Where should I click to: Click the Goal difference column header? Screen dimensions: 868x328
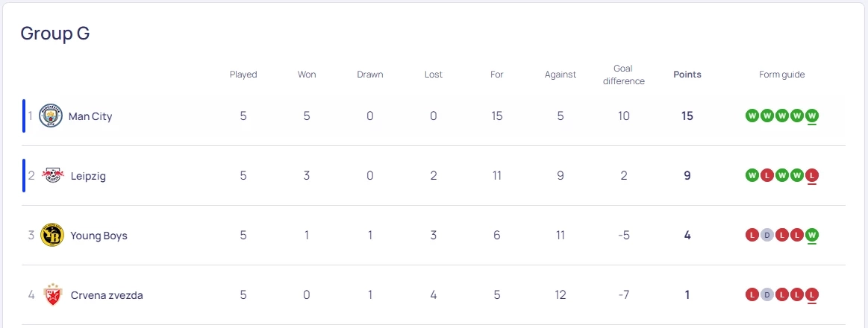(624, 75)
